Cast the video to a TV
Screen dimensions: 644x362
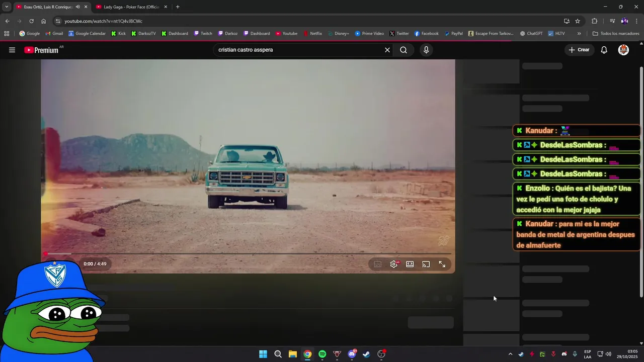426,264
